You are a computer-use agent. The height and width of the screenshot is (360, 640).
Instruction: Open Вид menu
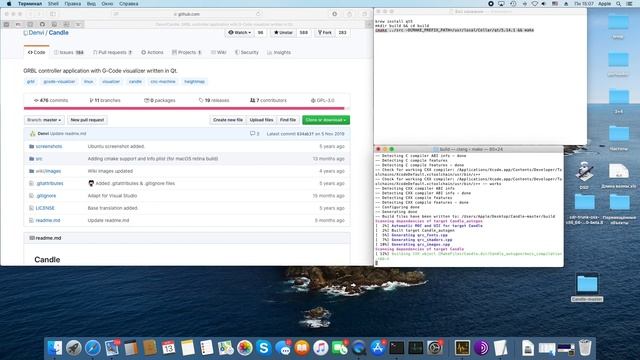point(91,4)
